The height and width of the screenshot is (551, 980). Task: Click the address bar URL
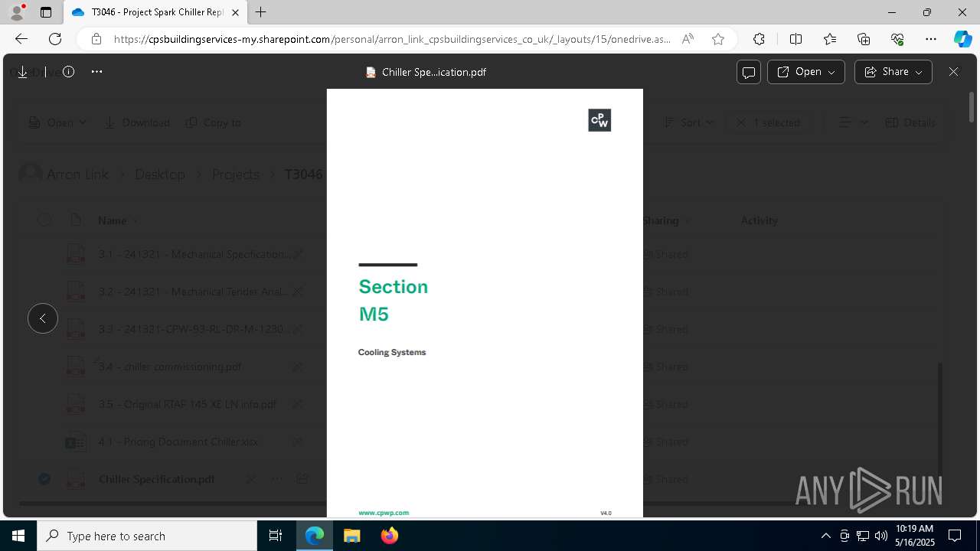(392, 39)
